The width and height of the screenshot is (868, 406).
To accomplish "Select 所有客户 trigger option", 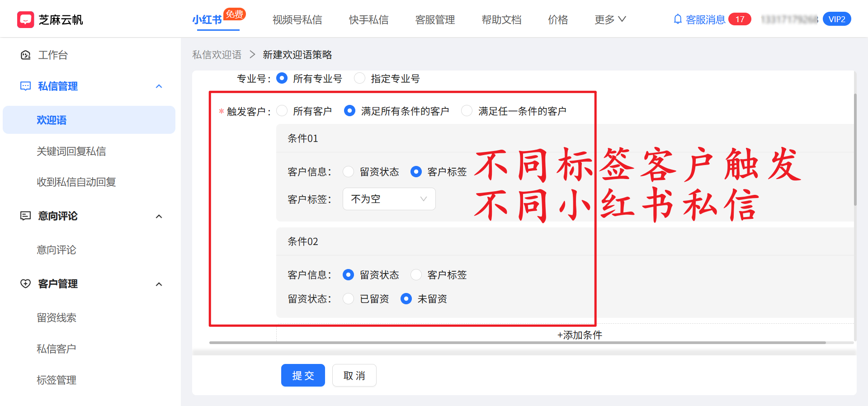I will (282, 111).
